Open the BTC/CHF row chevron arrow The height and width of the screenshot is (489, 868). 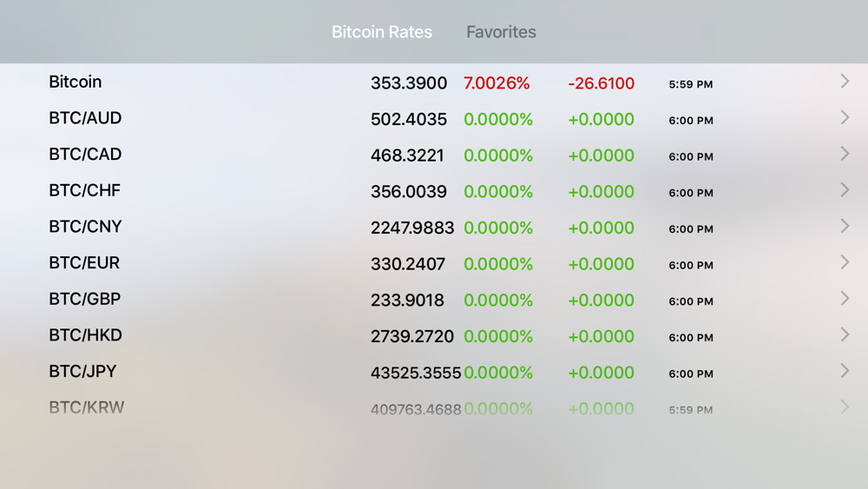(x=845, y=190)
